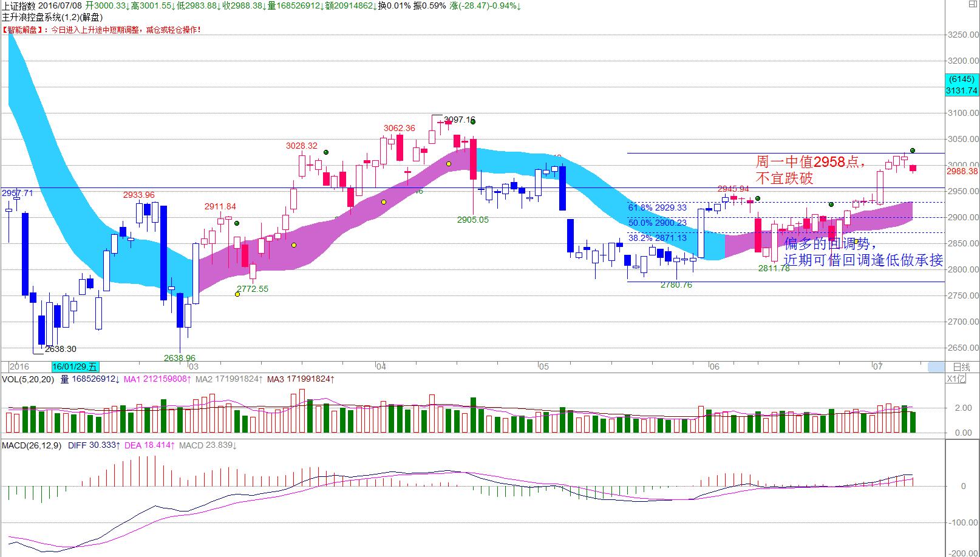The width and height of the screenshot is (980, 557).
Task: Click the 3028.32 price label
Action: (x=302, y=146)
